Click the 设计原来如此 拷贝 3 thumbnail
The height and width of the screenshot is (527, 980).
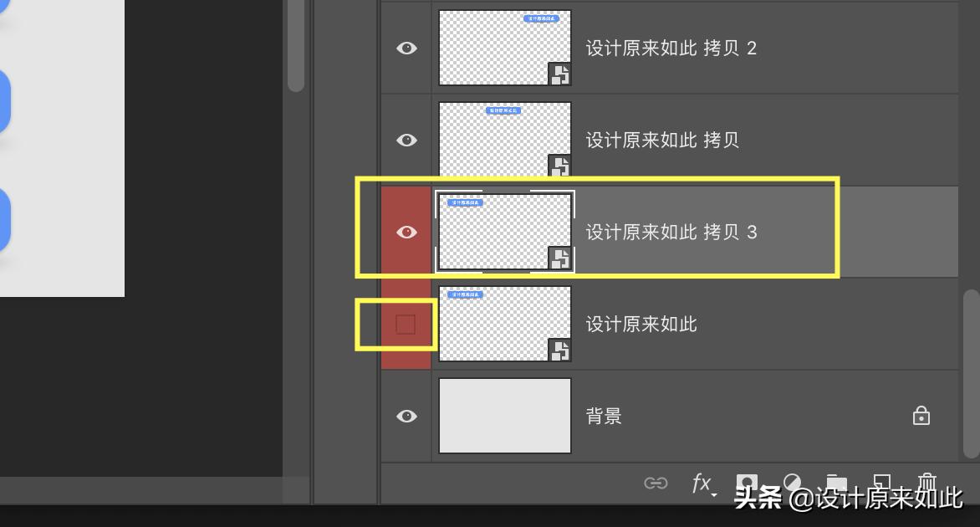point(504,232)
